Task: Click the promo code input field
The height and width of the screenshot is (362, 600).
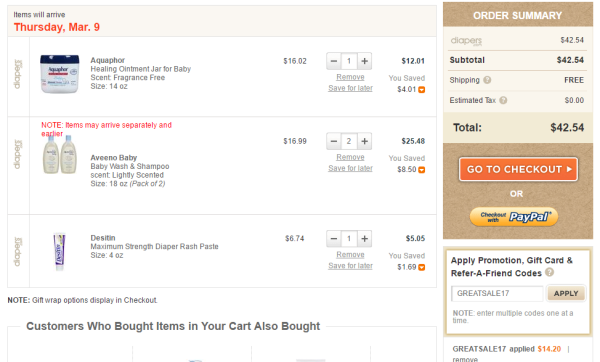Action: [497, 294]
